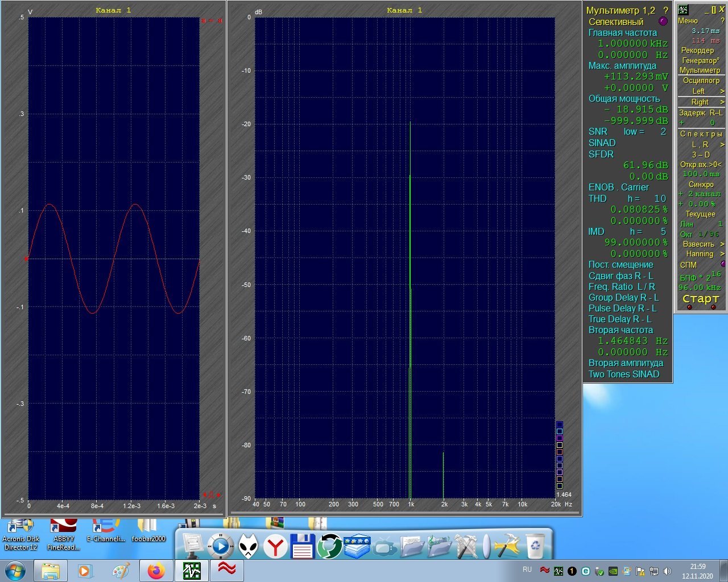728x582 pixels.
Task: Click the Окт 1/96 octave setting
Action: (x=700, y=234)
